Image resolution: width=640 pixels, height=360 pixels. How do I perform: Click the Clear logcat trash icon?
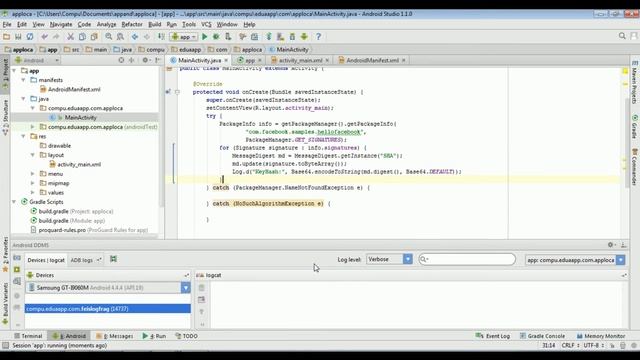202,288
